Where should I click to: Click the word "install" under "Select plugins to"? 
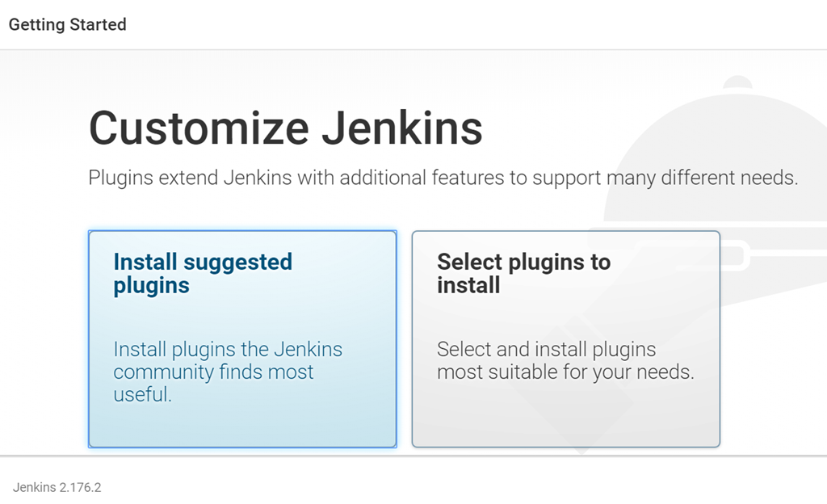(x=468, y=285)
